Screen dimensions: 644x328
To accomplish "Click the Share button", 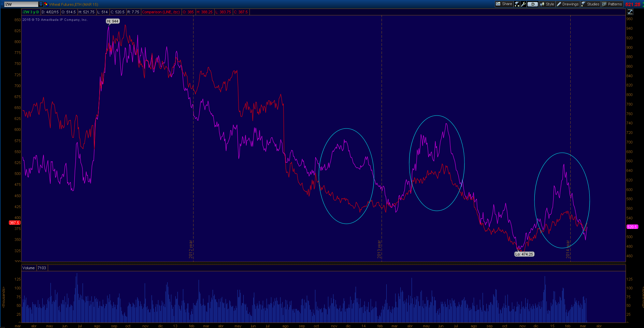I will coord(504,4).
